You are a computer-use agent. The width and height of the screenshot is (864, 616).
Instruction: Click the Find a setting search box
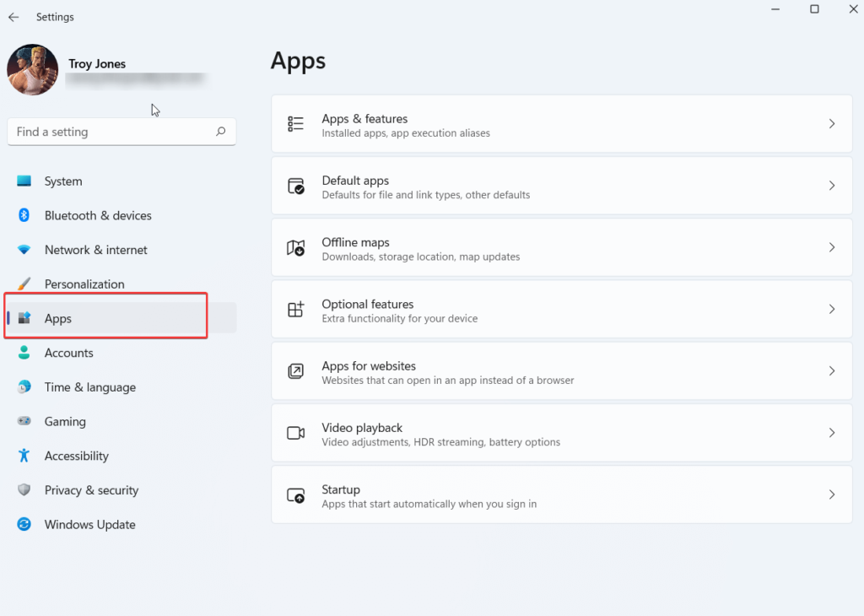click(x=121, y=132)
